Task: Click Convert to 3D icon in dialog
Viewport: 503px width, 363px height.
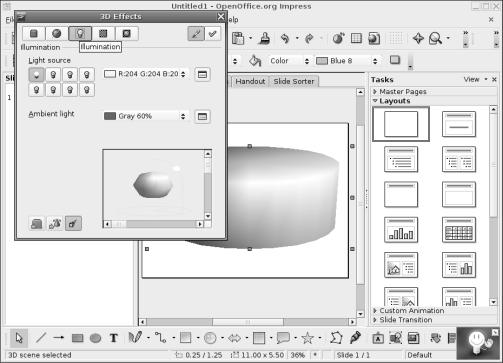Action: point(37,223)
